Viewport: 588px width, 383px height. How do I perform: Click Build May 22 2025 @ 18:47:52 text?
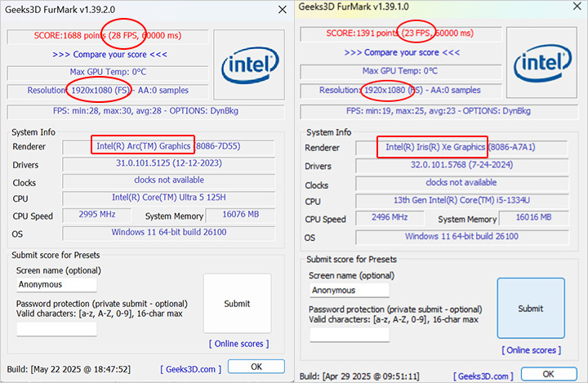69,369
